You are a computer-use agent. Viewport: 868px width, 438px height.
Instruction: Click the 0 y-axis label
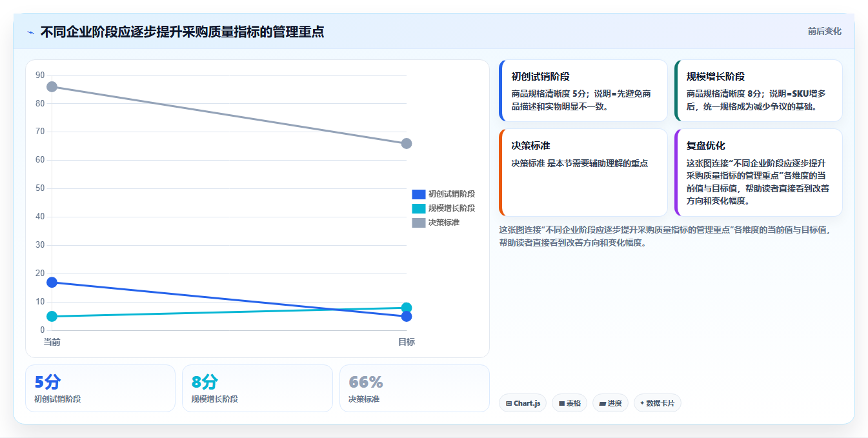coord(43,330)
